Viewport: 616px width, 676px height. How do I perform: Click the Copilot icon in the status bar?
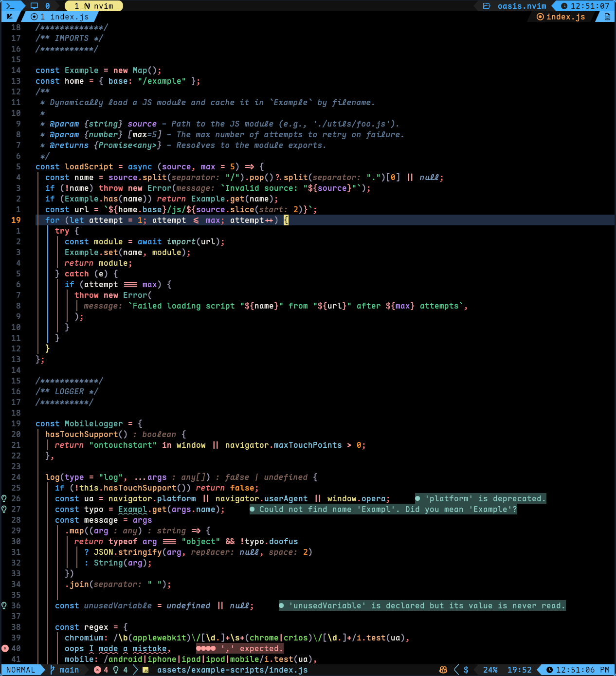click(443, 670)
